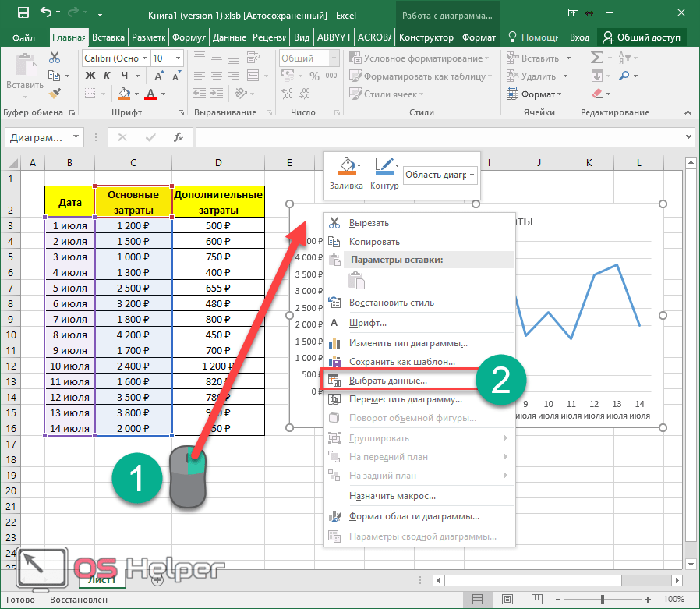Expand the chart element selector 'Область диагр'
This screenshot has height=609, width=700.
(x=472, y=175)
